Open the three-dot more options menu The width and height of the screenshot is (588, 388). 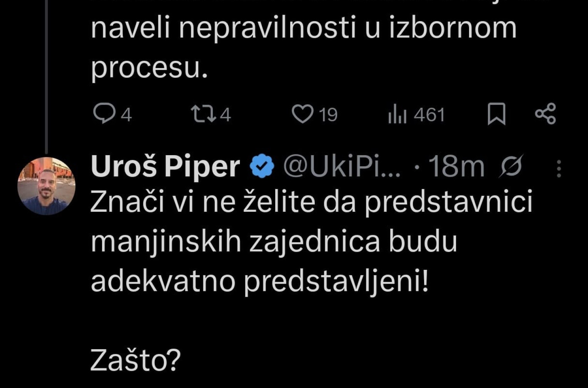(x=559, y=169)
